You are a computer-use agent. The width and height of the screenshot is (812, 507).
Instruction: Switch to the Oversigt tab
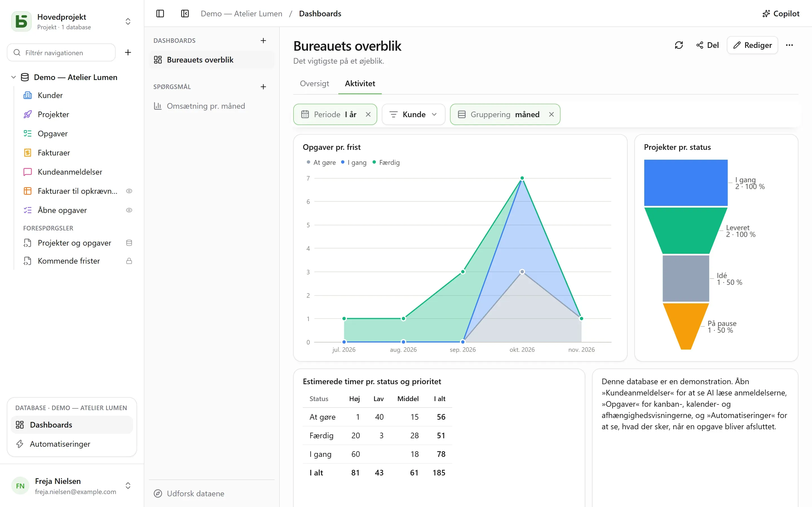314,83
